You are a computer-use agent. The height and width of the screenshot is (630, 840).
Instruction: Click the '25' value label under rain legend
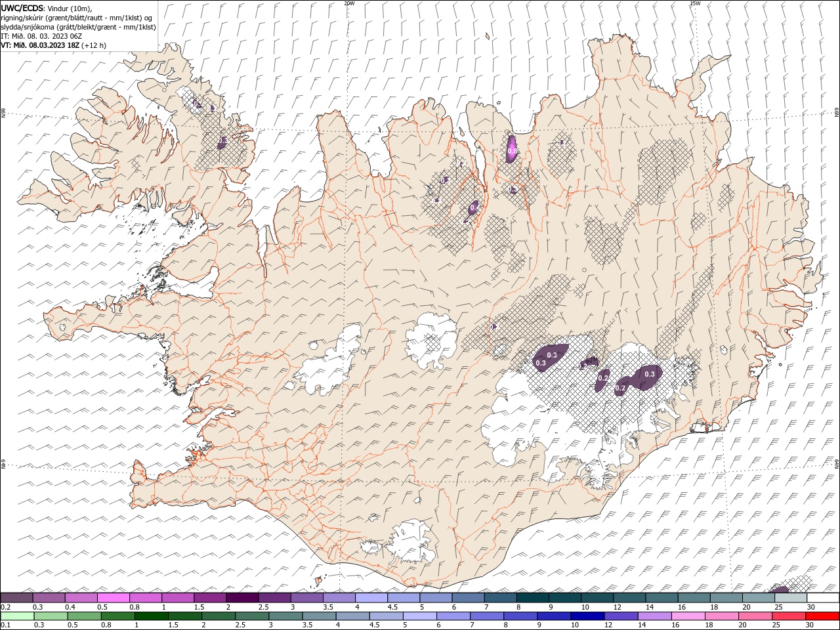pos(778,625)
